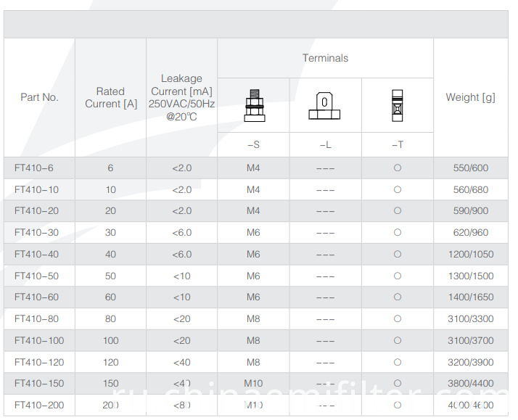Screen dimensions: 518x420
Task: Click the Rated Current [A] header
Action: click(x=111, y=97)
